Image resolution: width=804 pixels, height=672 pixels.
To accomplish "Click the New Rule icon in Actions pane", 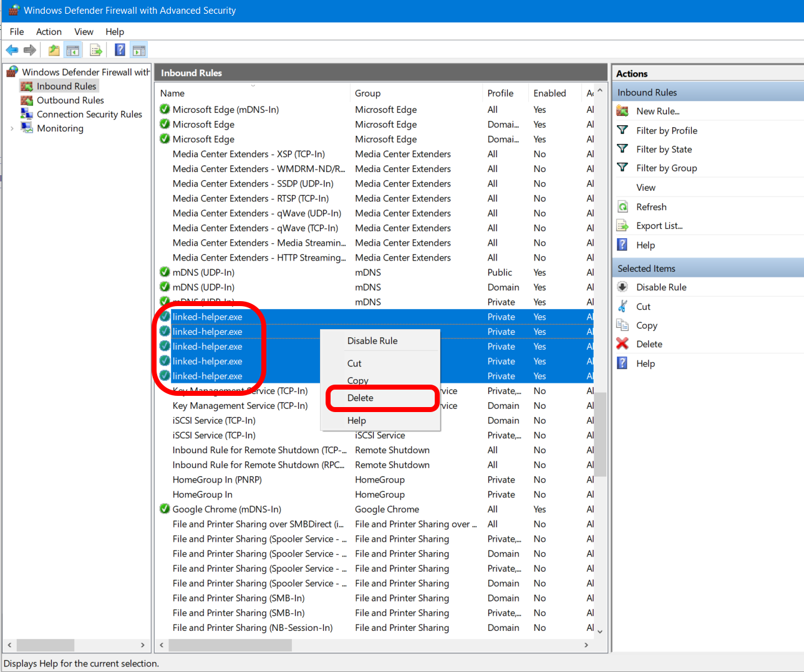I will (622, 111).
